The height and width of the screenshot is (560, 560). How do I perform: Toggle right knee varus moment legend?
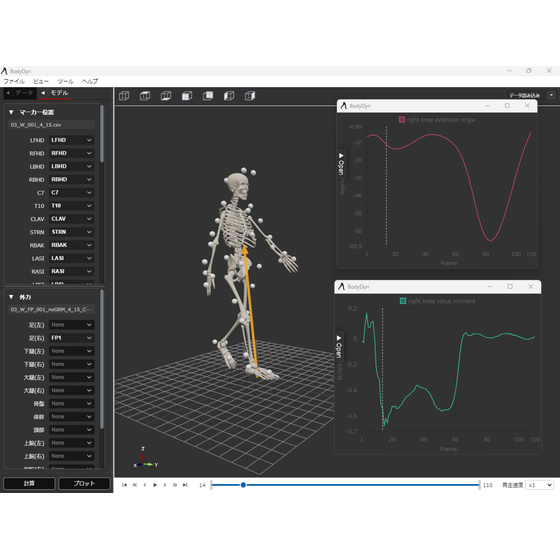[x=403, y=301]
